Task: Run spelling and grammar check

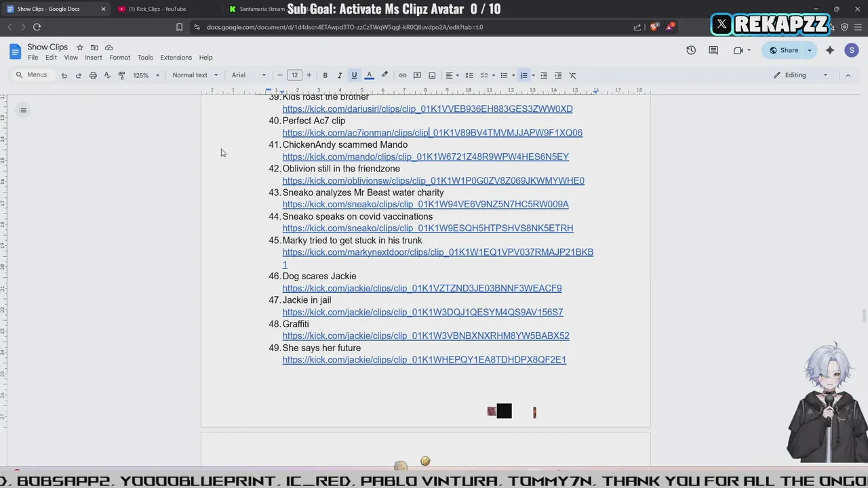Action: click(107, 75)
